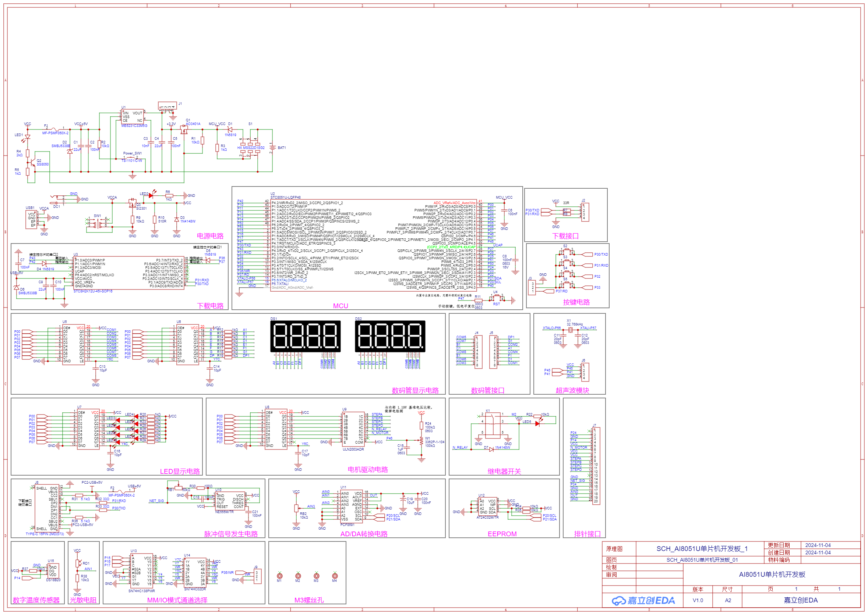The image size is (868, 615).
Task: Select the TS-1101-C-W power switch label
Action: [132, 161]
